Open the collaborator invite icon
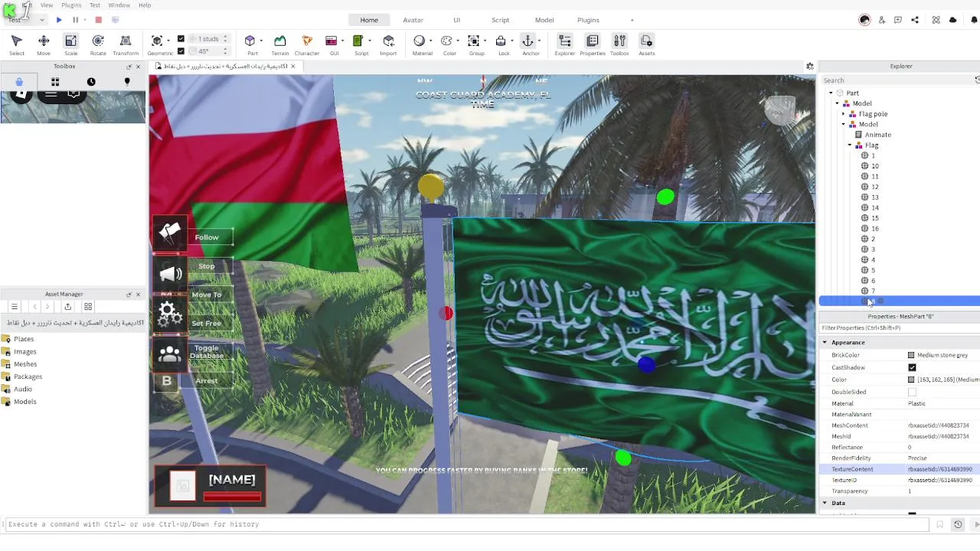Viewport: 980px width, 551px height. [882, 20]
